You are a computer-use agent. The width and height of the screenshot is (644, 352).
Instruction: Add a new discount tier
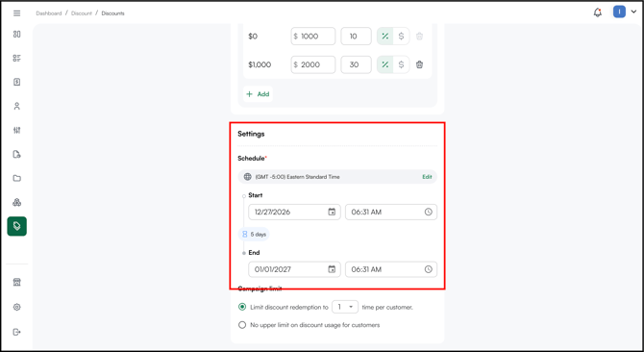pos(258,94)
